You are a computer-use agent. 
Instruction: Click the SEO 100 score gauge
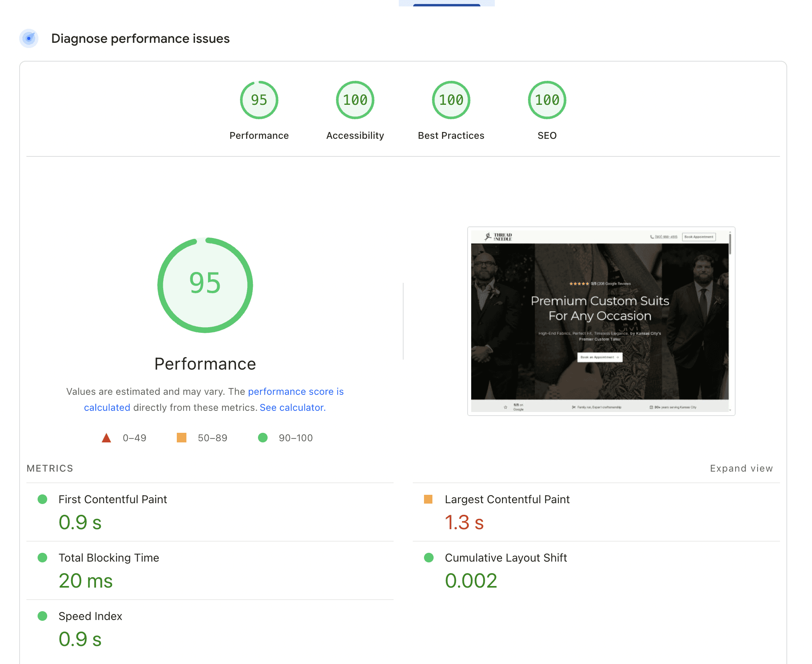click(547, 100)
